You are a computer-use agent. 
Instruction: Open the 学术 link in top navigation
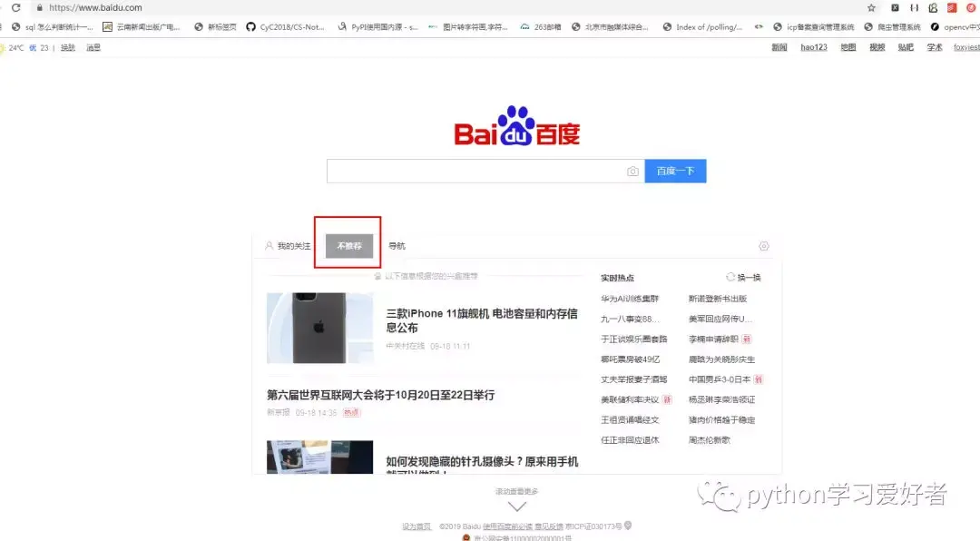[935, 47]
